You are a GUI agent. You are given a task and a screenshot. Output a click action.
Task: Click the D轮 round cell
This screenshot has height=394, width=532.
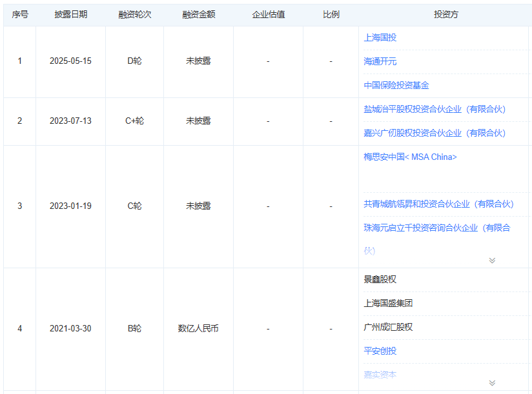pyautogui.click(x=135, y=61)
